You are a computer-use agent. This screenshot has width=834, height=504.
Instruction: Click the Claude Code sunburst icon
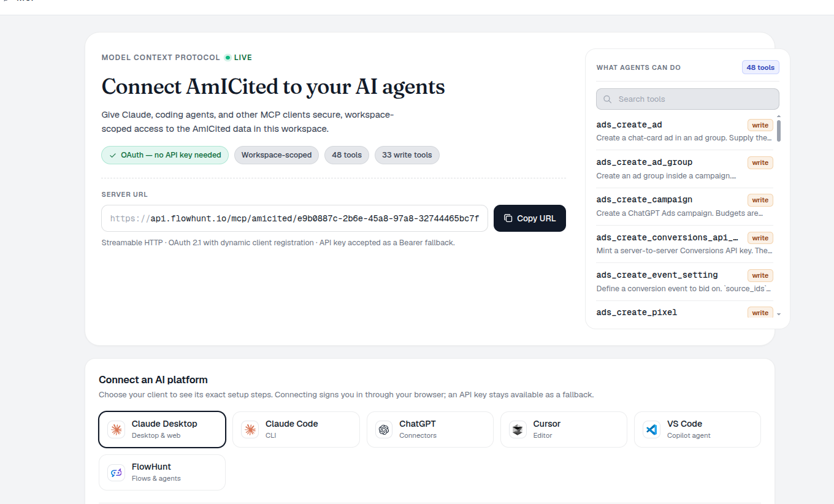pos(250,429)
